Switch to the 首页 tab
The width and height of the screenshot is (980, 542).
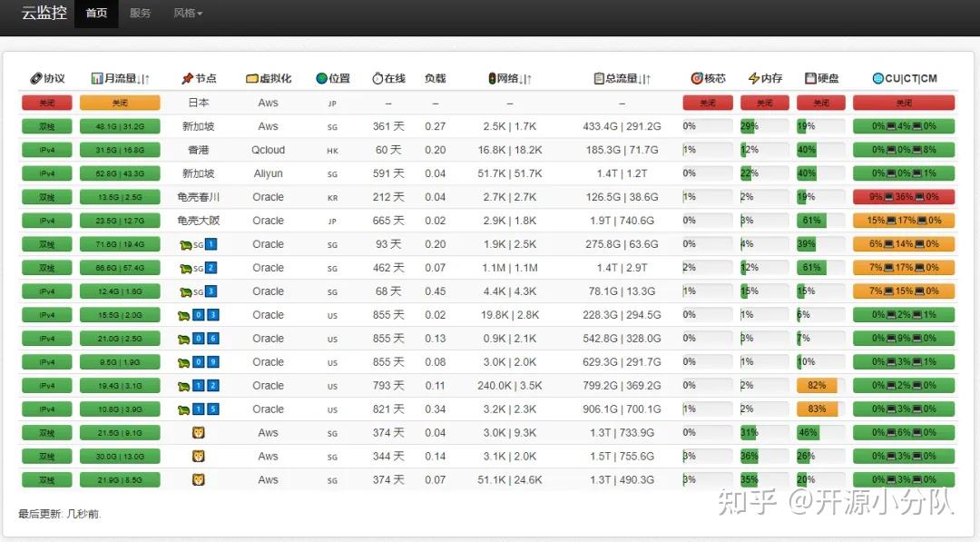96,14
